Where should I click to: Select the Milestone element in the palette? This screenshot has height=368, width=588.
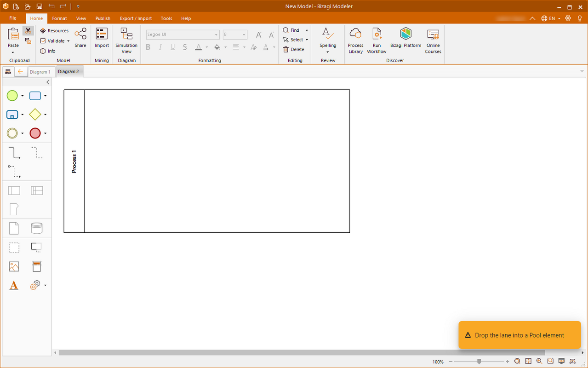pos(14,209)
